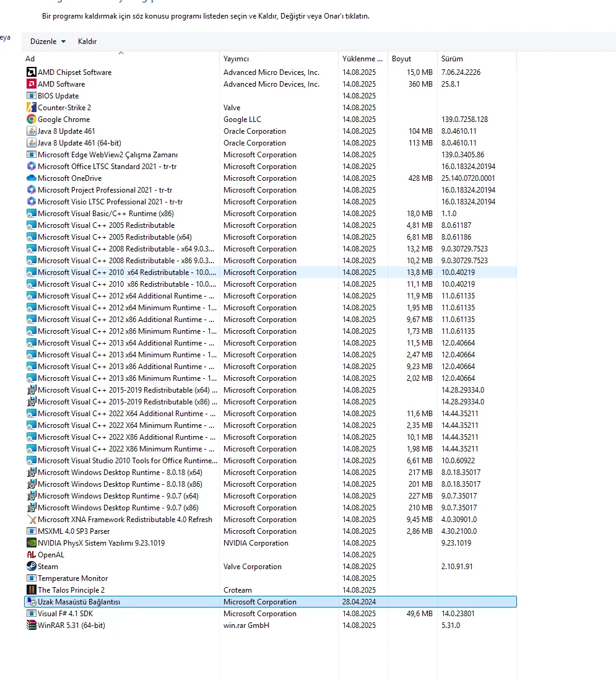The height and width of the screenshot is (680, 616).
Task: Click the Uzak Masaüstü Bağlantısı icon
Action: pyautogui.click(x=31, y=601)
